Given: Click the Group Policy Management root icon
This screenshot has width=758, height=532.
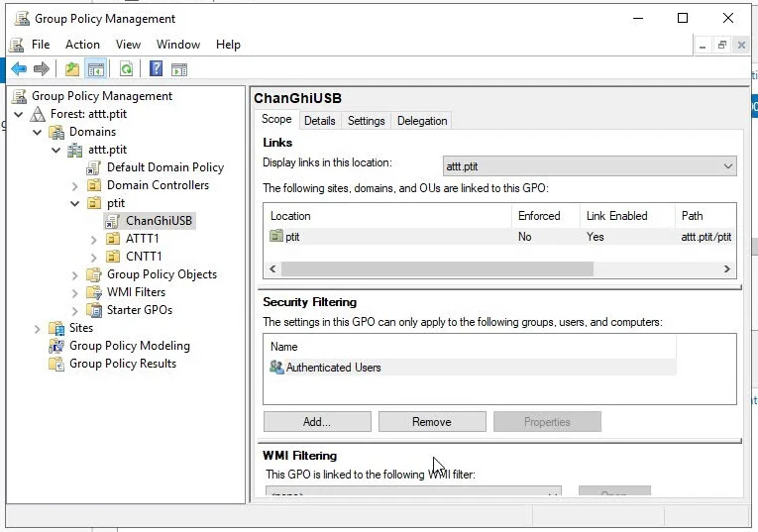Looking at the screenshot, I should tap(20, 96).
